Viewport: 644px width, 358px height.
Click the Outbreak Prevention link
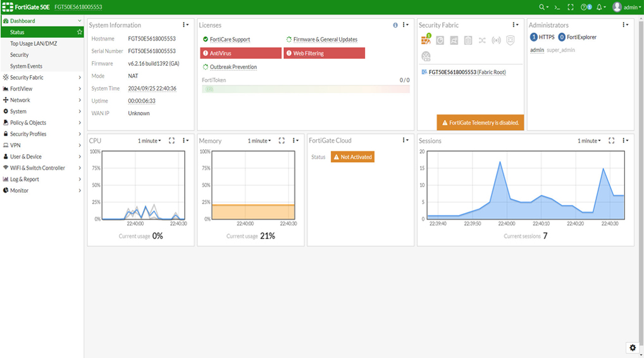(233, 67)
